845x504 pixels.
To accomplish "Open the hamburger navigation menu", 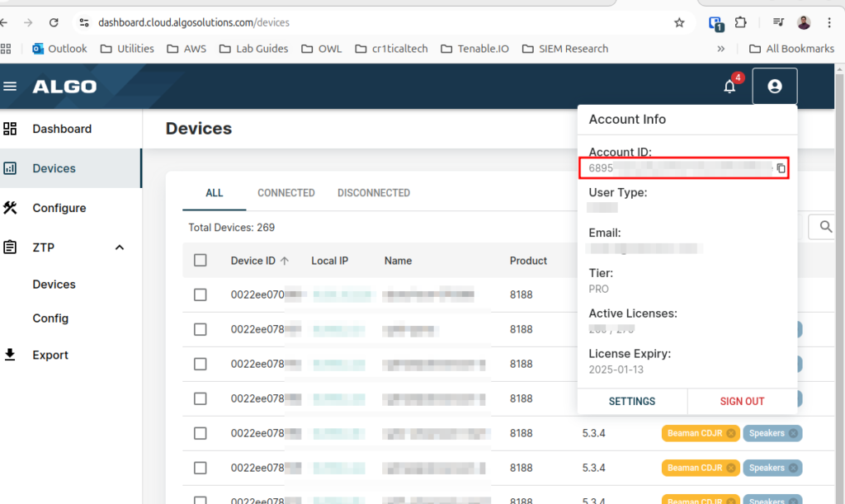I will [10, 87].
